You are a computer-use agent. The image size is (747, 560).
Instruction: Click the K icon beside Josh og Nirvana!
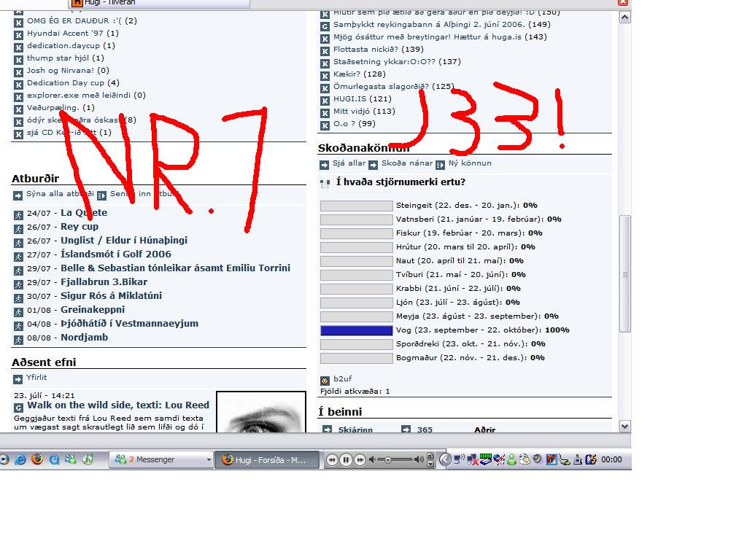(x=18, y=72)
